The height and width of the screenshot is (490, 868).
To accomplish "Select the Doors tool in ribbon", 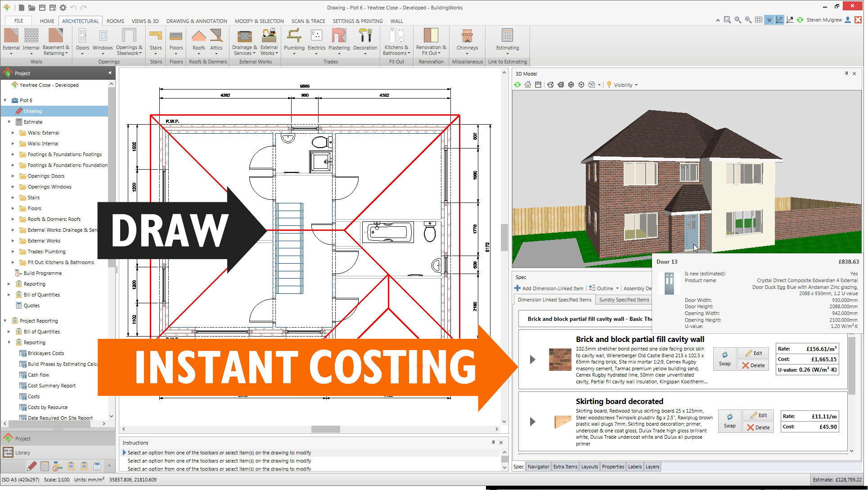I will pos(82,41).
